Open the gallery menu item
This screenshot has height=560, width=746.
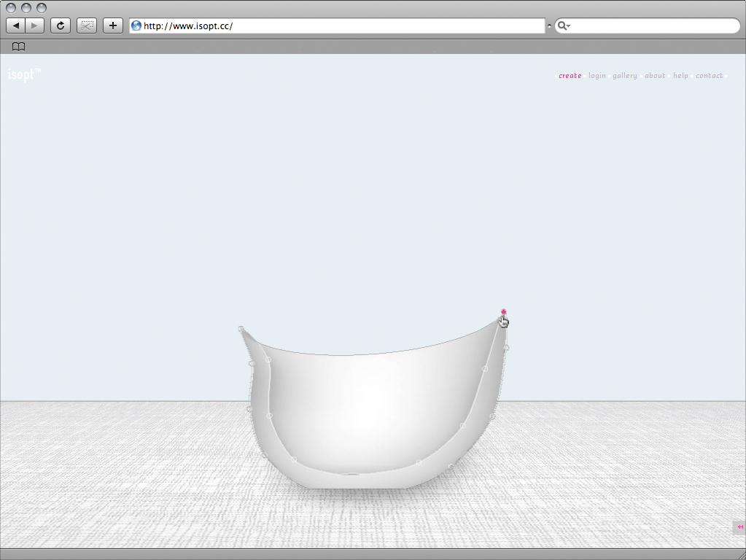click(x=625, y=76)
